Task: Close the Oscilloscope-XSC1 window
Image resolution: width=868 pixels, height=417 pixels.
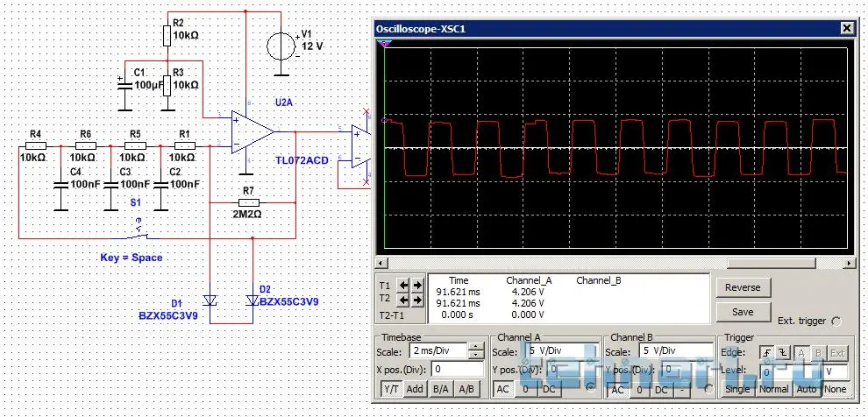Action: [x=847, y=28]
